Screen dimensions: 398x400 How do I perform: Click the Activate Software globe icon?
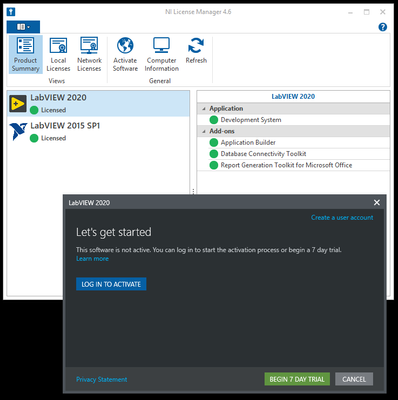point(125,45)
